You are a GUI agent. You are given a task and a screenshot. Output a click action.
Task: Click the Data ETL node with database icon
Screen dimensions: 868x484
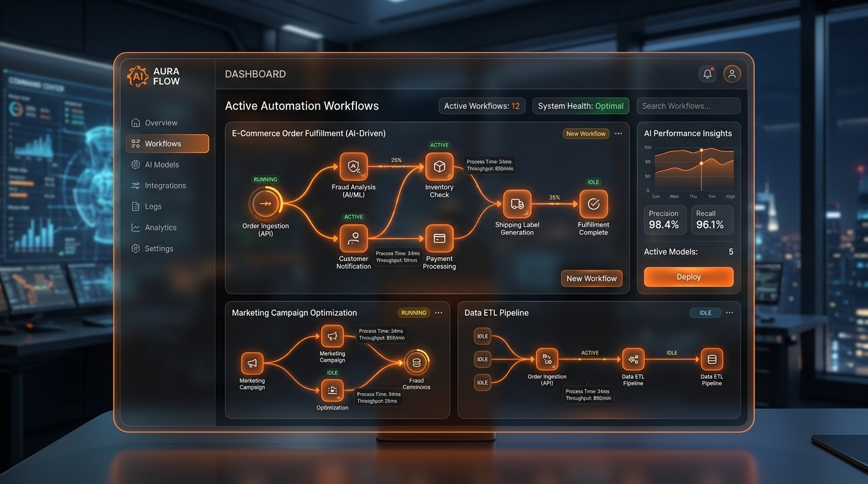coord(712,359)
